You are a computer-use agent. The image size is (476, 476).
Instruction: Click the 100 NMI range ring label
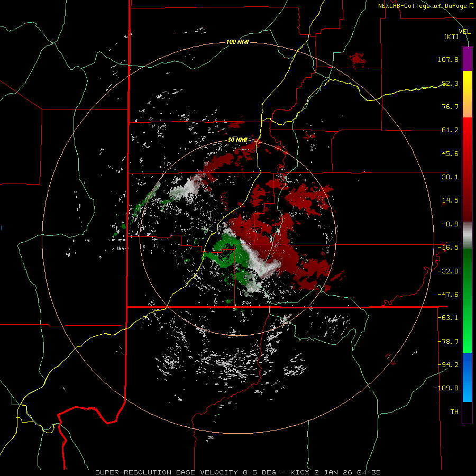[237, 42]
